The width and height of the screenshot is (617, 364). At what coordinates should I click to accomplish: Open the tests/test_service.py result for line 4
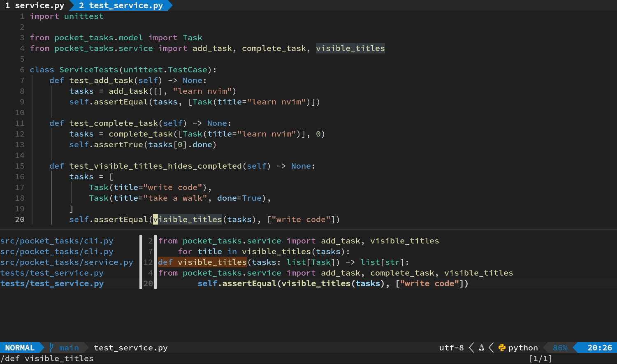(52, 273)
